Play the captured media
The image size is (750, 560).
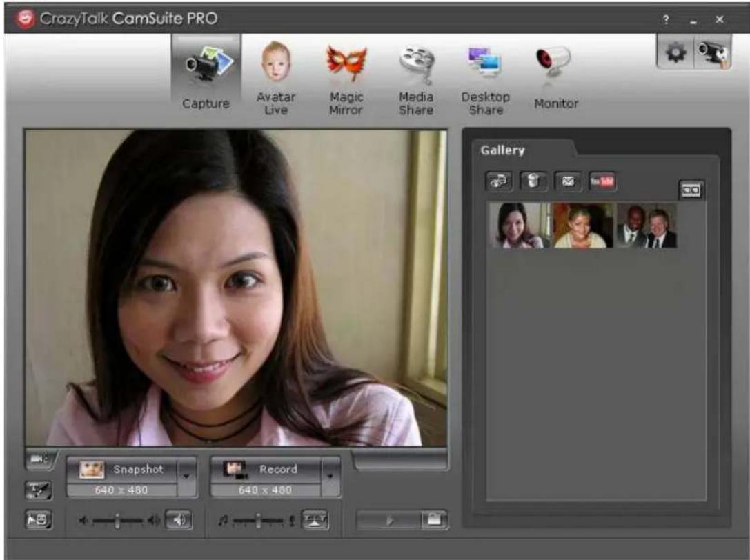(x=389, y=520)
